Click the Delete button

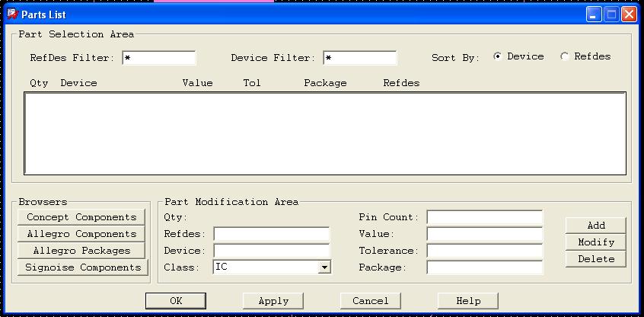[x=595, y=259]
